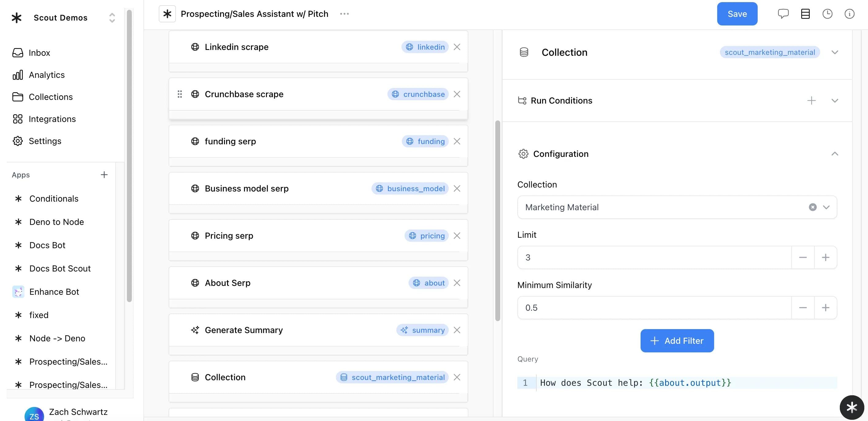Open the Docs Bot app
Image resolution: width=868 pixels, height=421 pixels.
[x=47, y=245]
